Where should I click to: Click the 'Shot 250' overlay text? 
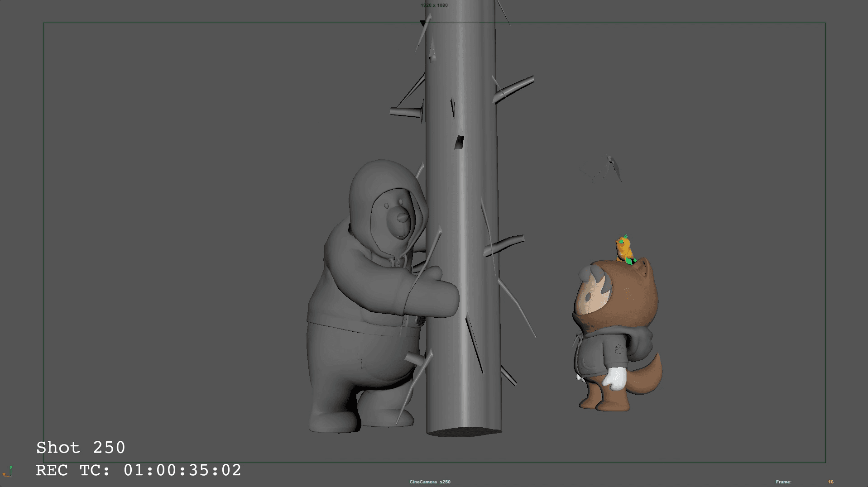pyautogui.click(x=81, y=448)
